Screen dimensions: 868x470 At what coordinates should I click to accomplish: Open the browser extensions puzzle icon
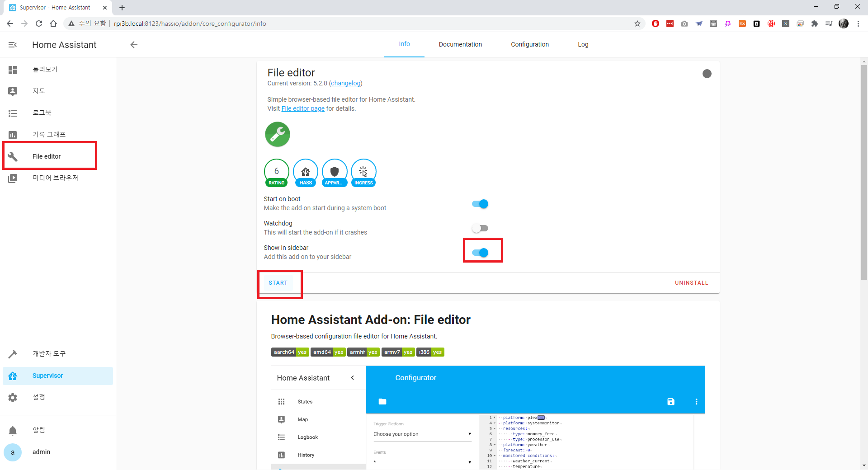[815, 23]
